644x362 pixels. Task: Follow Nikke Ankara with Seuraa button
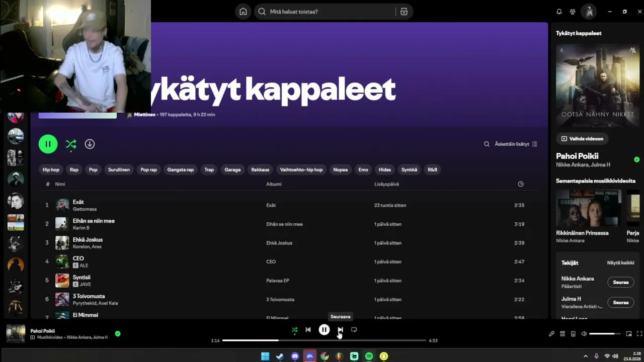pos(621,283)
